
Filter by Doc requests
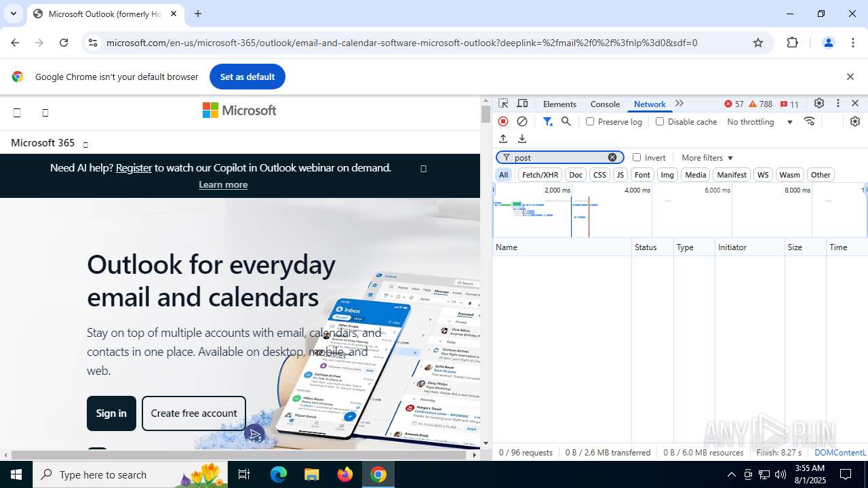[x=576, y=175]
